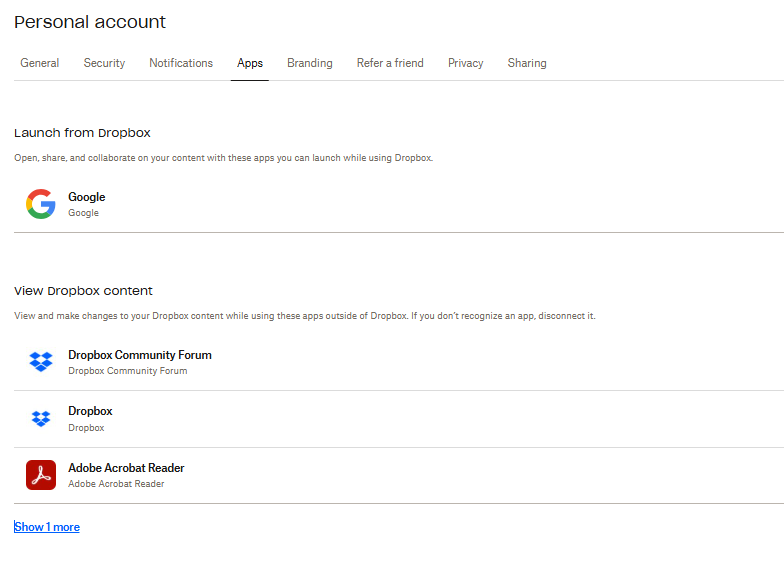Viewport: 784px width, 561px height.
Task: Switch to Refer a friend tab
Action: click(x=390, y=63)
